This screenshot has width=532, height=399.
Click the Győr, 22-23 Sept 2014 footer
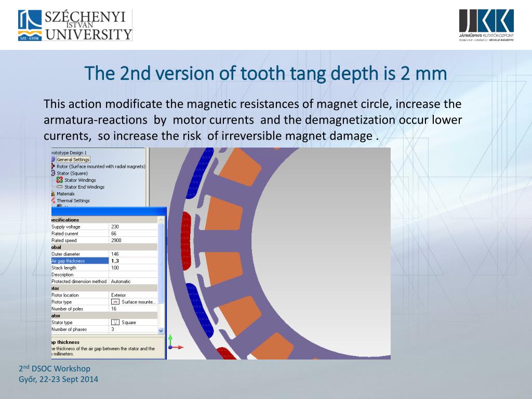[58, 379]
